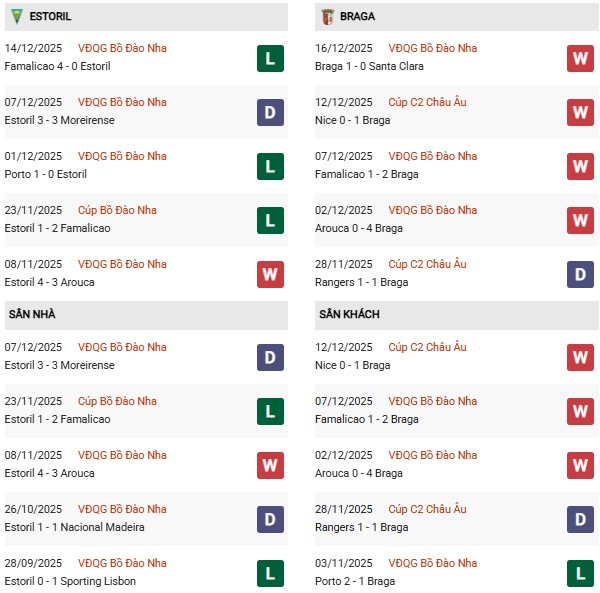Open the BRAGA section header
The width and height of the screenshot is (600, 593).
(357, 17)
